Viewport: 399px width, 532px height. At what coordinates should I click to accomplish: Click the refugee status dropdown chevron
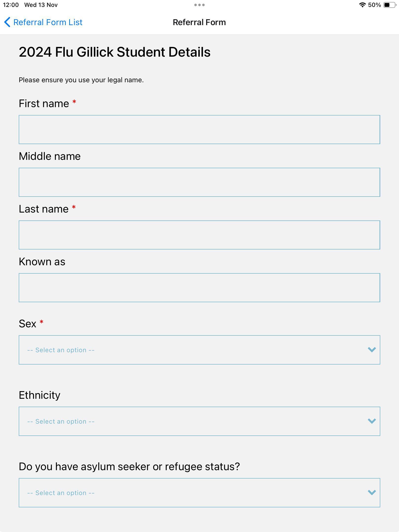point(372,493)
